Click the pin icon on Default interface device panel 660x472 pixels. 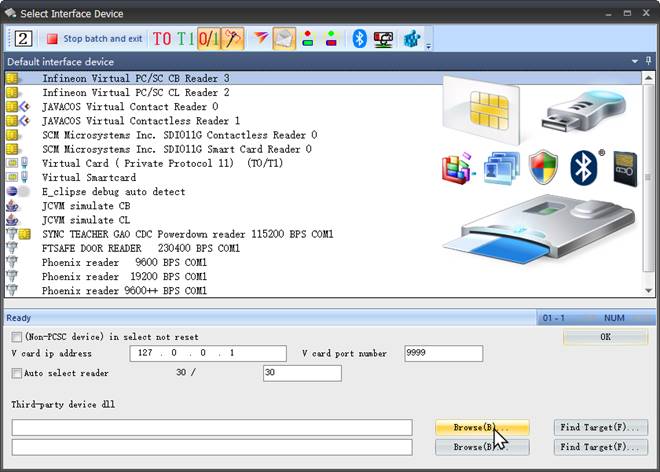(x=648, y=61)
